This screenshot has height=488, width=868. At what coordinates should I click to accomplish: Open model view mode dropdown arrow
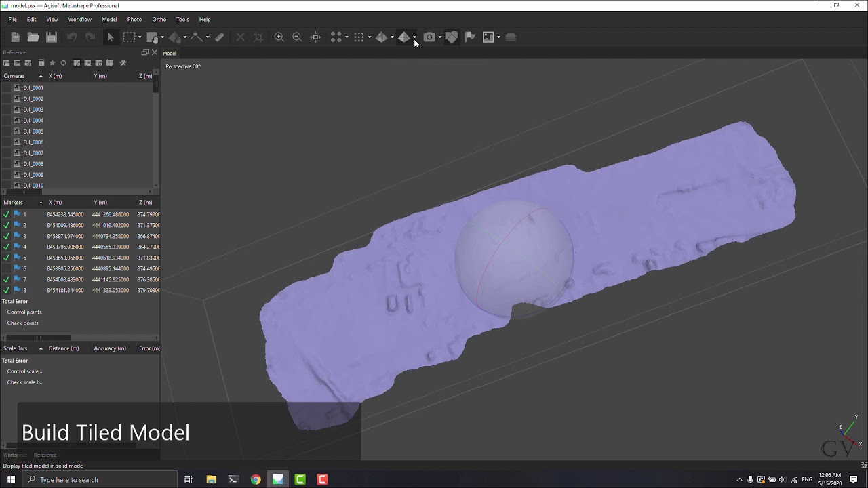[x=392, y=37]
